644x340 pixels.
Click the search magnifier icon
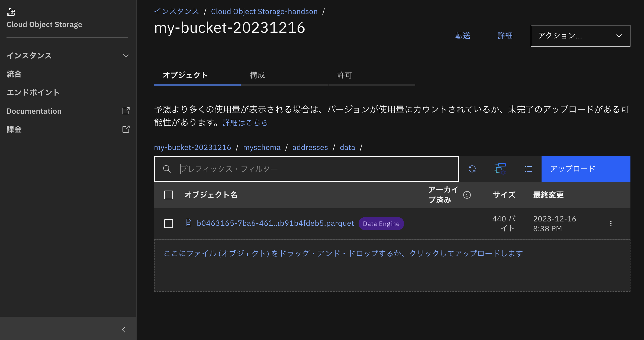pyautogui.click(x=167, y=169)
